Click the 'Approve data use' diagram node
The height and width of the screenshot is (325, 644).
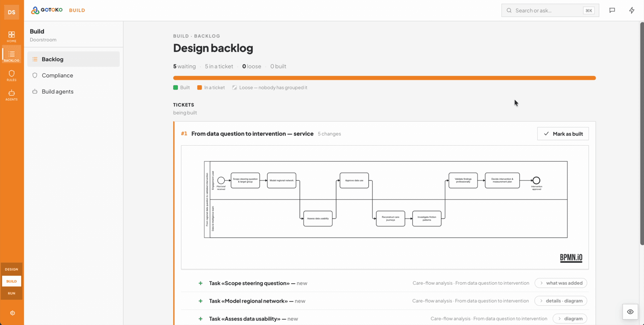tap(354, 181)
